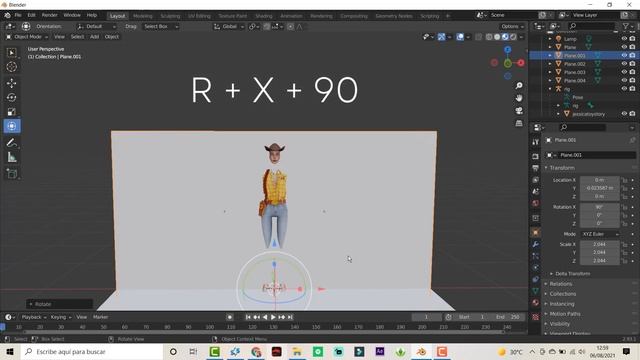
Task: Open the Object properties tab icon
Action: [536, 232]
